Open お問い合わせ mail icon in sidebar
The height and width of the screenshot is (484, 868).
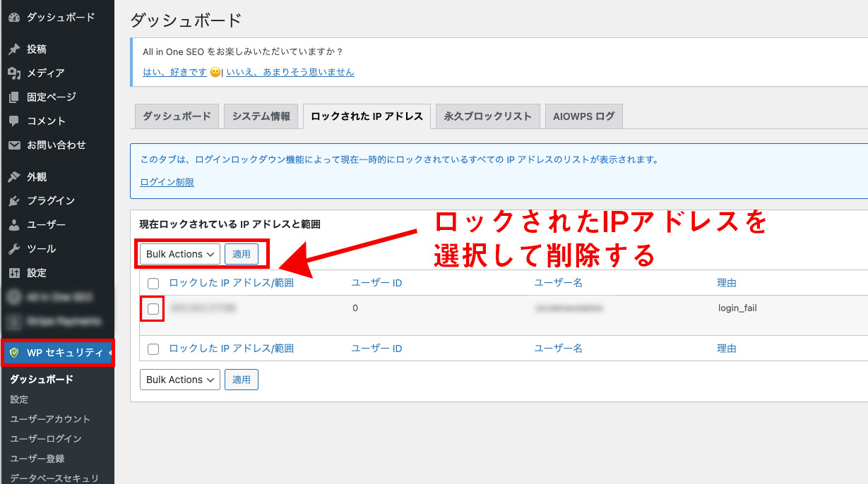click(16, 145)
